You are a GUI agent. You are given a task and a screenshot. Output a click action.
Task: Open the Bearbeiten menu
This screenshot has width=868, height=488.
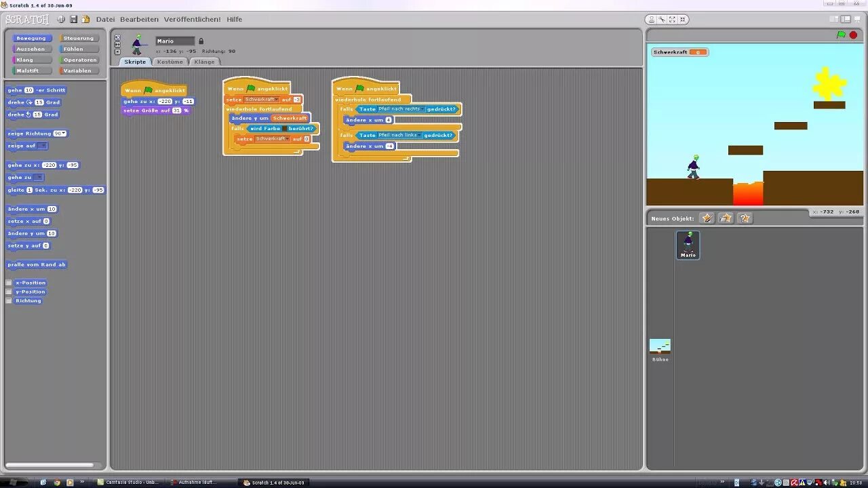click(139, 19)
